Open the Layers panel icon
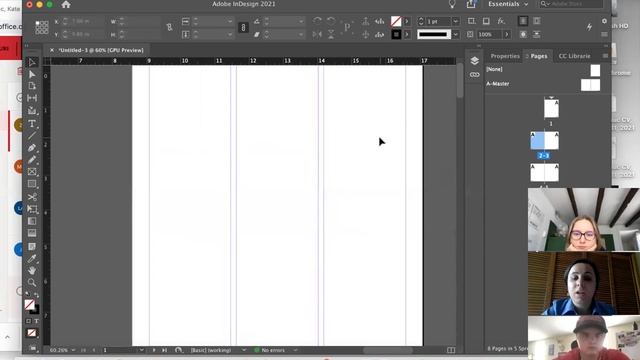The height and width of the screenshot is (360, 640). click(474, 61)
